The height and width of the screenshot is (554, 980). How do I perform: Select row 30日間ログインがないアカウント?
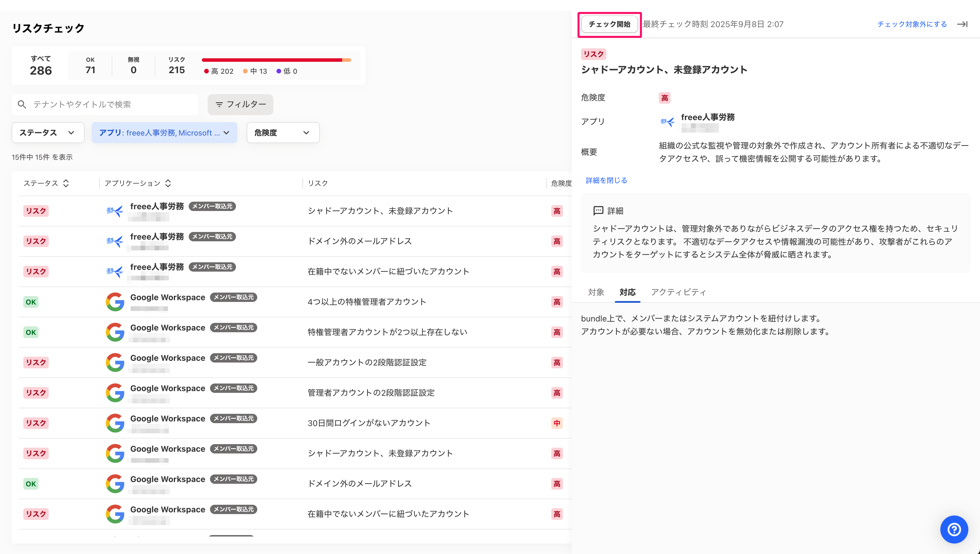tap(295, 423)
